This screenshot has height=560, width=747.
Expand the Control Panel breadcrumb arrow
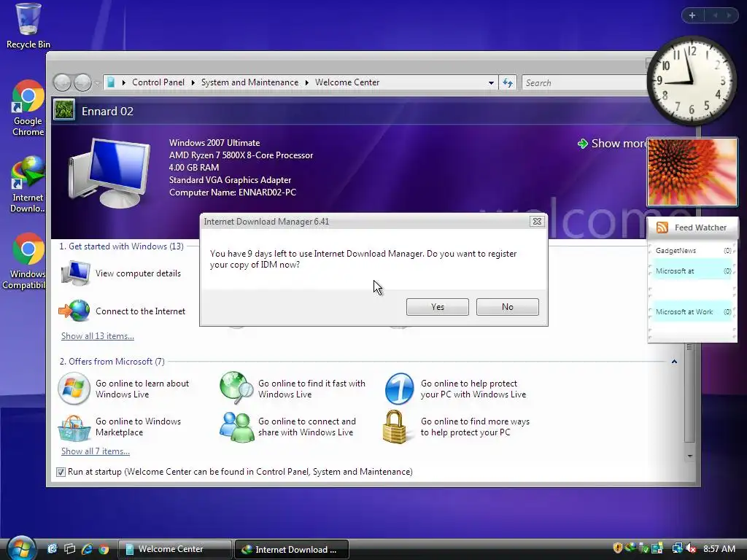[124, 83]
